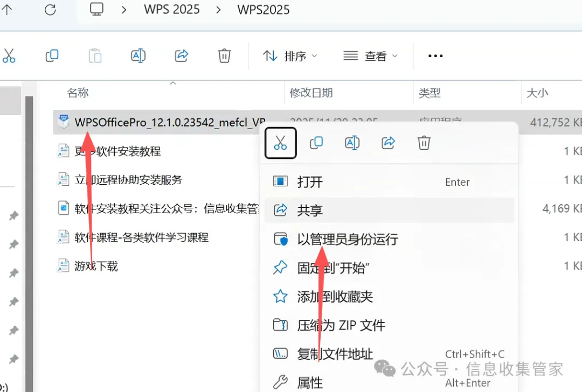This screenshot has height=392, width=582.
Task: Choose 属性 in the context menu
Action: click(390, 382)
